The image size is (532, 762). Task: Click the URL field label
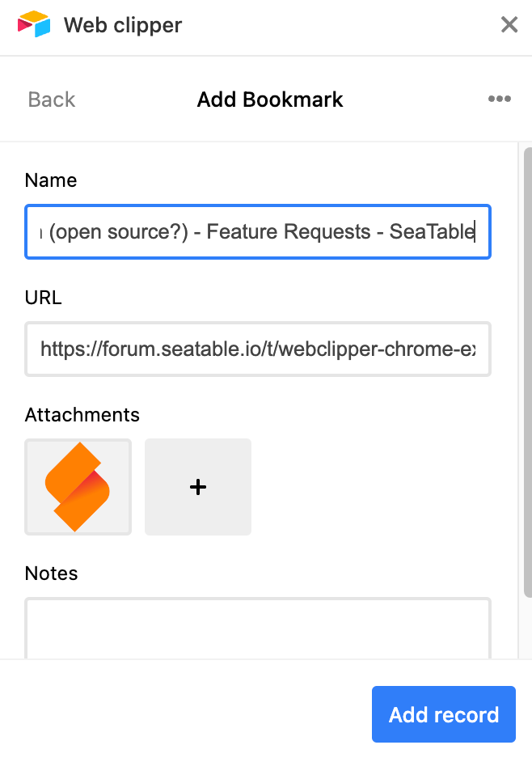pyautogui.click(x=43, y=298)
